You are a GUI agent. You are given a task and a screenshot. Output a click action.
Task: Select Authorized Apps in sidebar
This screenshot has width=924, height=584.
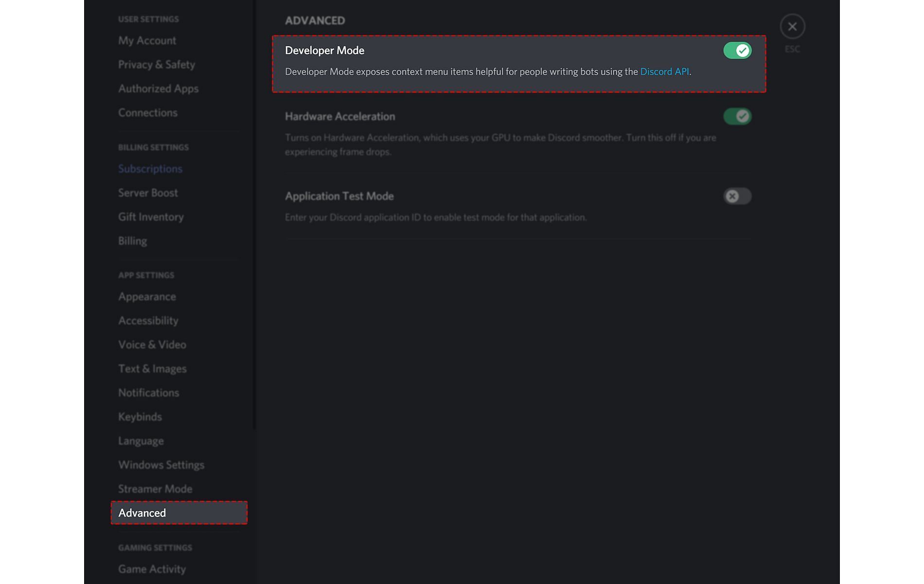(158, 89)
